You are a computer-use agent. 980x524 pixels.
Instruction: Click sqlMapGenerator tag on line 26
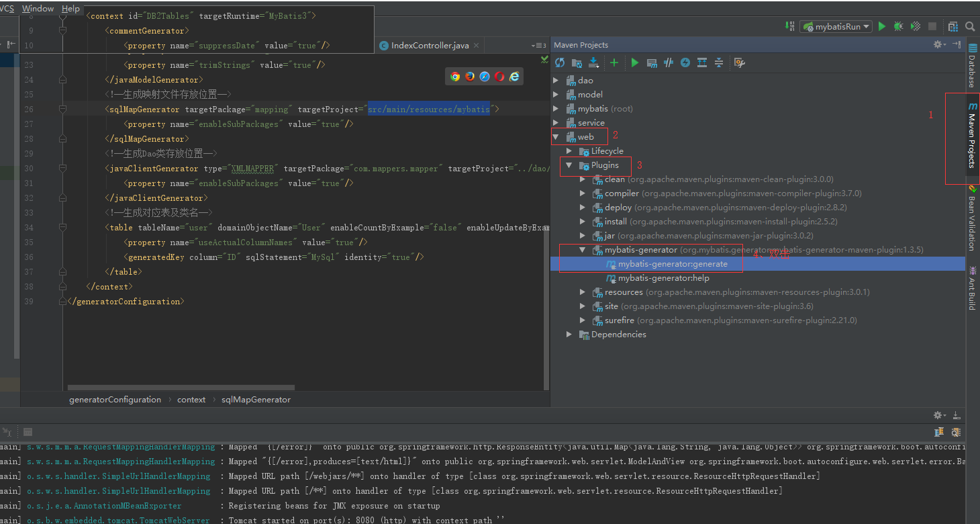click(x=144, y=109)
